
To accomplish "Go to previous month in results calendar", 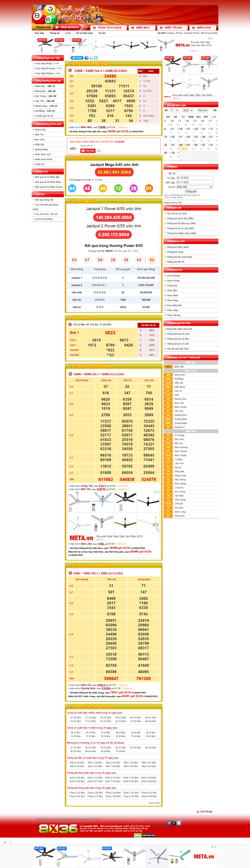I will pyautogui.click(x=166, y=110).
